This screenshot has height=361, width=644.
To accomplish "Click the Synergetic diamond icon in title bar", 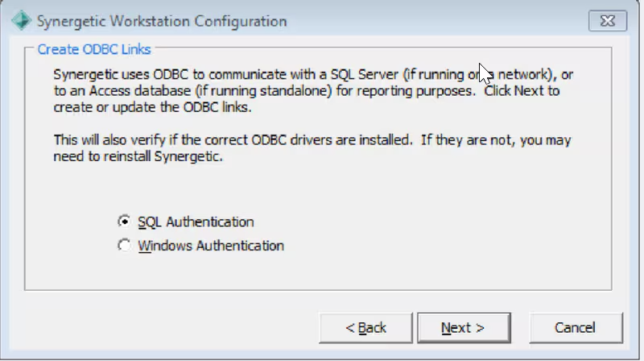I will pos(21,21).
